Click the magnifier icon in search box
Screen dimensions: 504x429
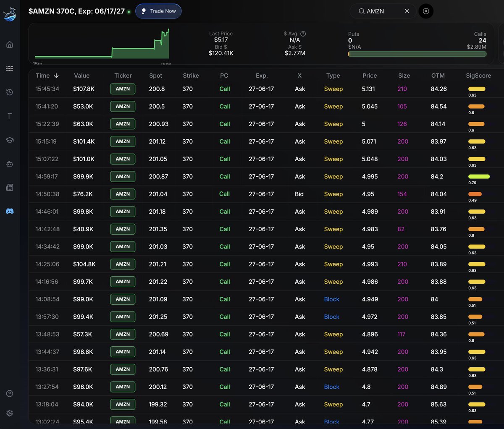click(x=361, y=11)
